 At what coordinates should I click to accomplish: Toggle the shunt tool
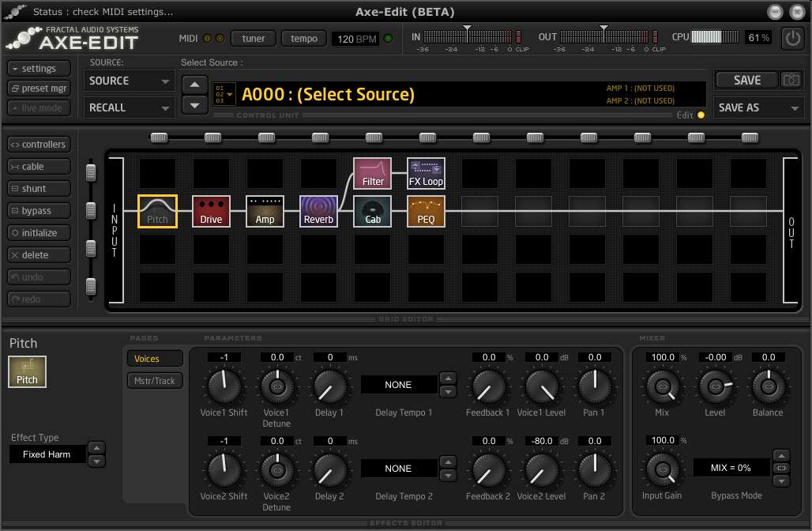39,189
